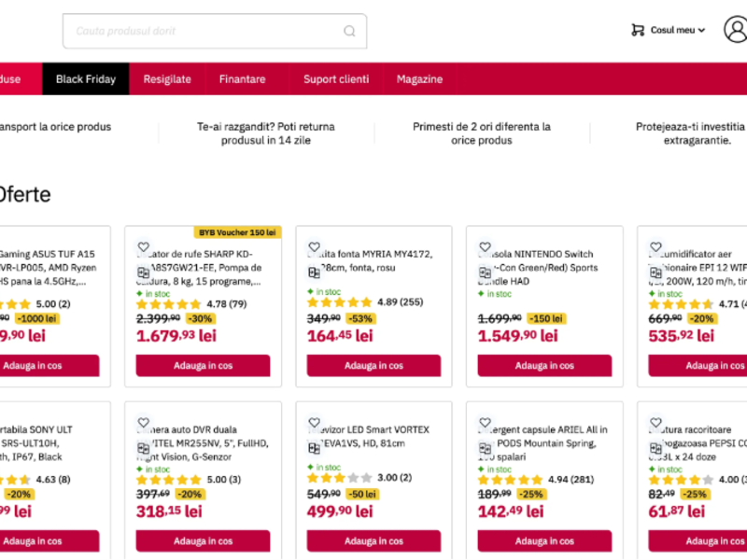
Task: Toggle wishlist heart on MYRIA cast-iron pot
Action: coord(315,247)
